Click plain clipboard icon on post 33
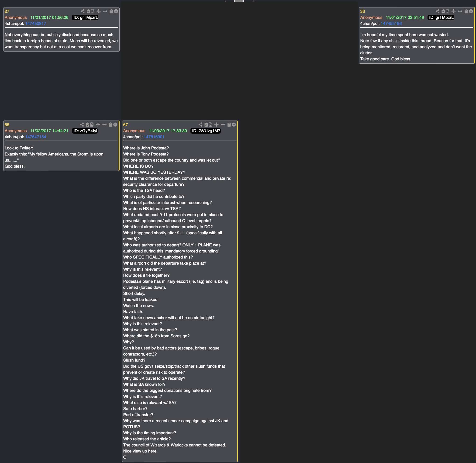This screenshot has height=463, width=476. 466,11
